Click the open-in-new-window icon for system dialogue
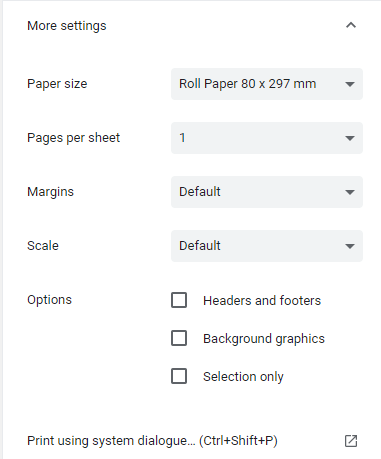The width and height of the screenshot is (381, 459). (x=351, y=441)
